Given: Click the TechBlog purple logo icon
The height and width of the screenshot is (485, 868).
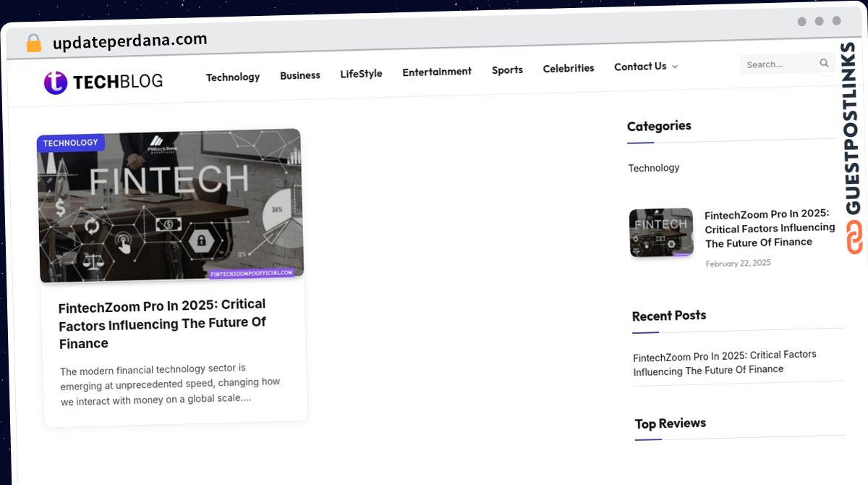Looking at the screenshot, I should [x=56, y=83].
